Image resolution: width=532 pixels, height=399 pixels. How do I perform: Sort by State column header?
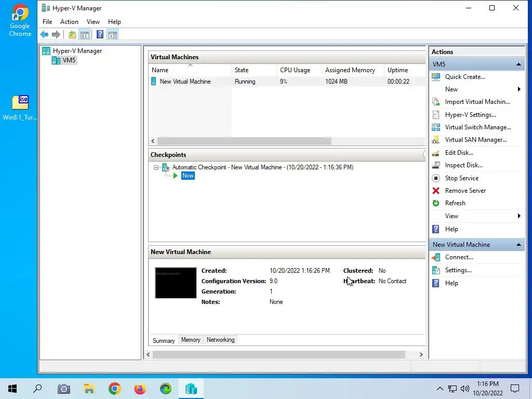point(254,70)
